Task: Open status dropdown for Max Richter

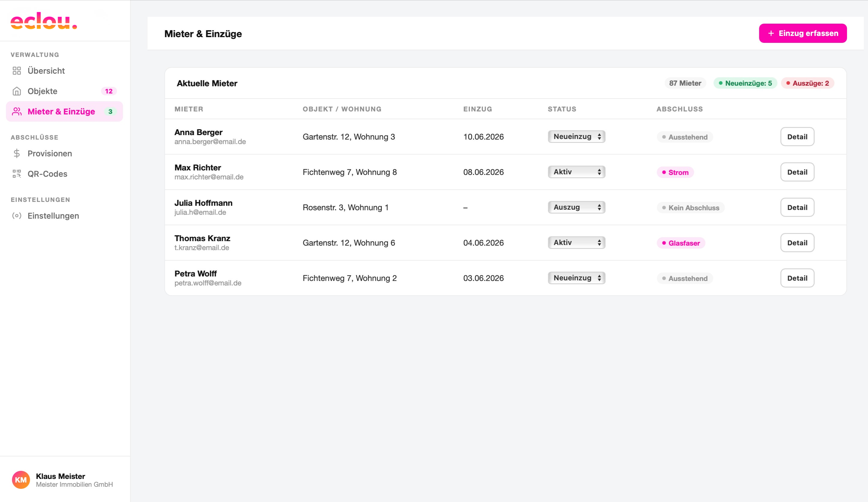Action: pos(576,172)
